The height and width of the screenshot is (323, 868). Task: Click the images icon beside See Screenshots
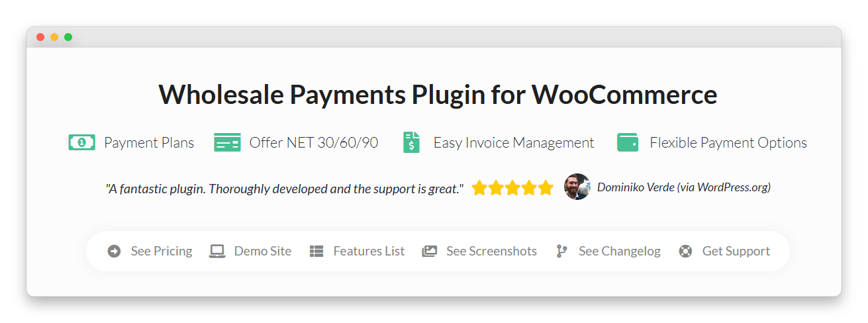tap(430, 251)
